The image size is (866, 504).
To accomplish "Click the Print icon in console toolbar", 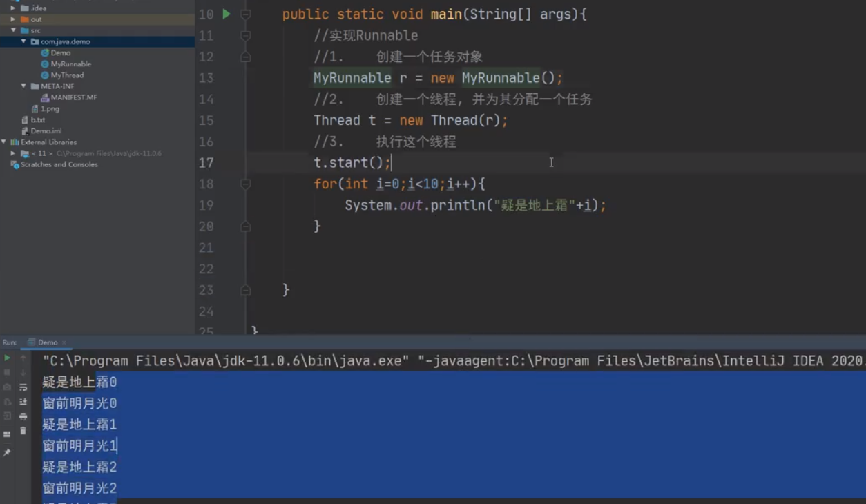I will pyautogui.click(x=23, y=416).
